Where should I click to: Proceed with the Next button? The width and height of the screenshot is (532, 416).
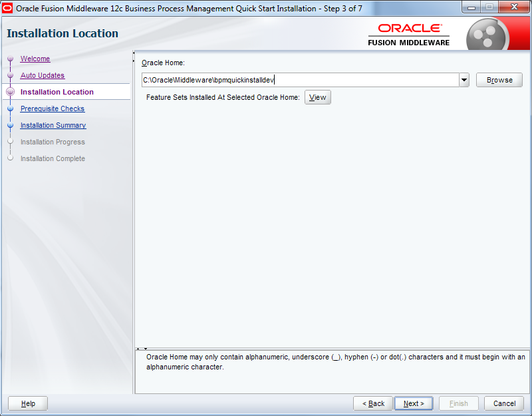(414, 403)
